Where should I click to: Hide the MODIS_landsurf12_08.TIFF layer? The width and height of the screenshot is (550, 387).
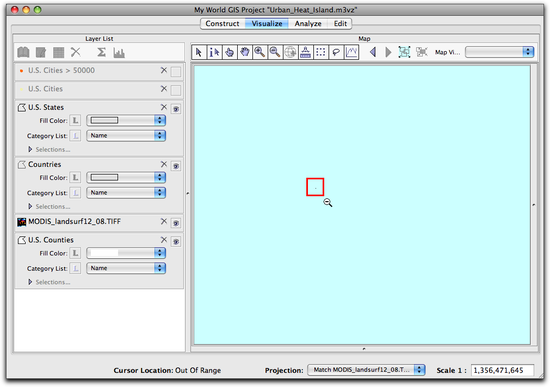[x=176, y=223]
